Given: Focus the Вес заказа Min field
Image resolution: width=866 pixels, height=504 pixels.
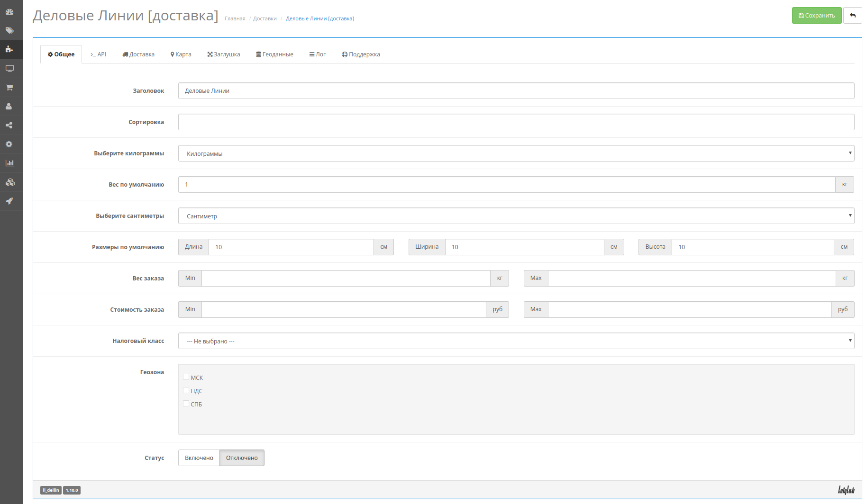Looking at the screenshot, I should [x=346, y=279].
